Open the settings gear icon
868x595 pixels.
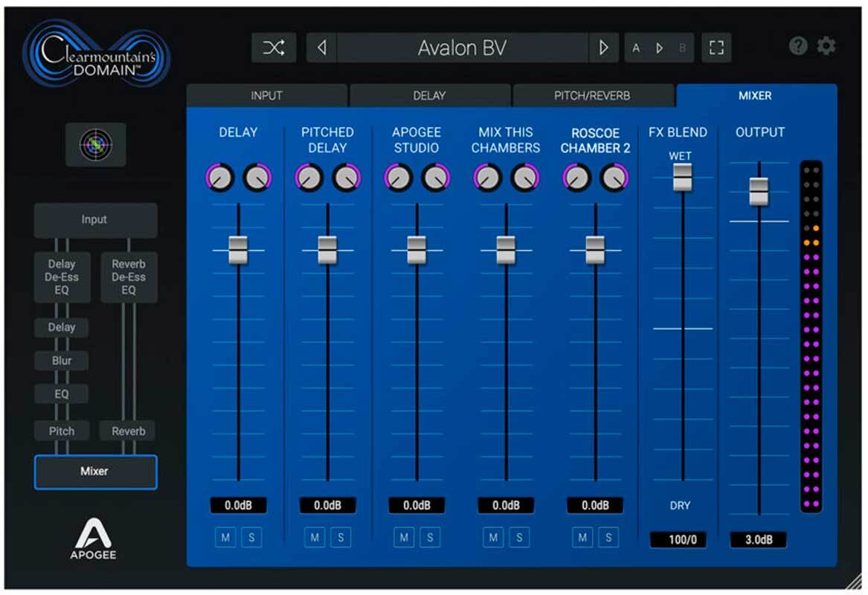point(826,47)
